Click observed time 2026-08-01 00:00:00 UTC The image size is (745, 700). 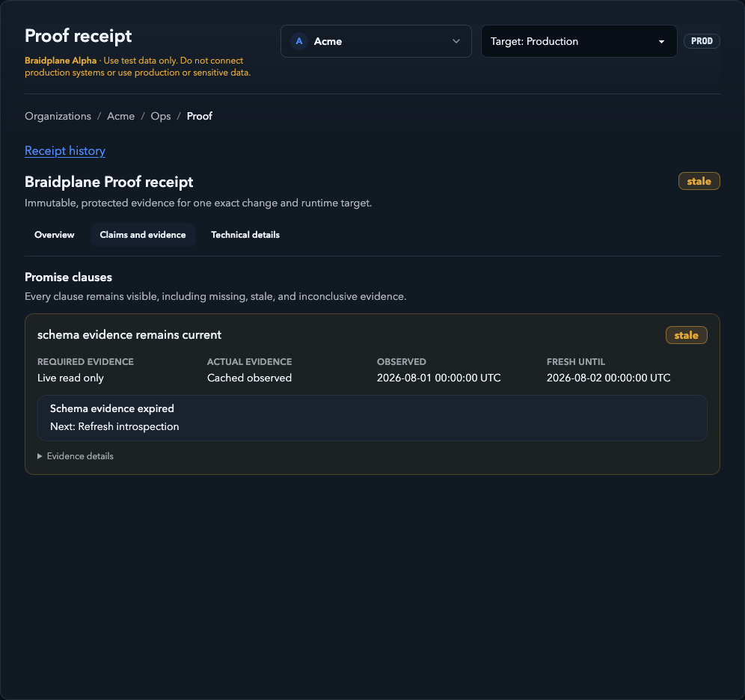point(438,378)
